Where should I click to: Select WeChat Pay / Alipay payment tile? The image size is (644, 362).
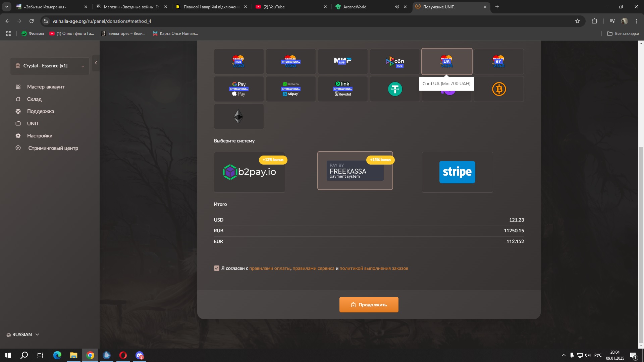[x=290, y=89]
